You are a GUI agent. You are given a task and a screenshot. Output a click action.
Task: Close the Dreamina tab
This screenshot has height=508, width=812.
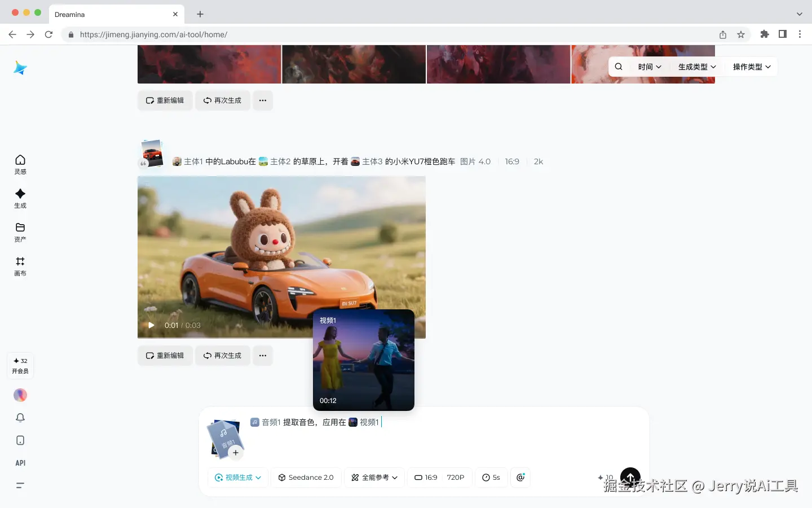[175, 14]
